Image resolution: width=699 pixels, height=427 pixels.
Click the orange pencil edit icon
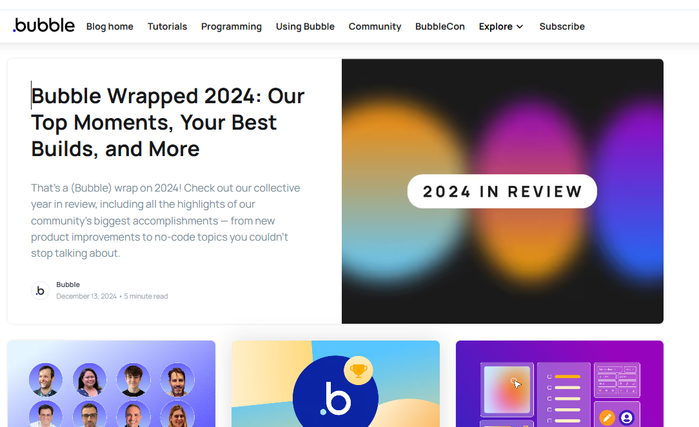pos(607,418)
